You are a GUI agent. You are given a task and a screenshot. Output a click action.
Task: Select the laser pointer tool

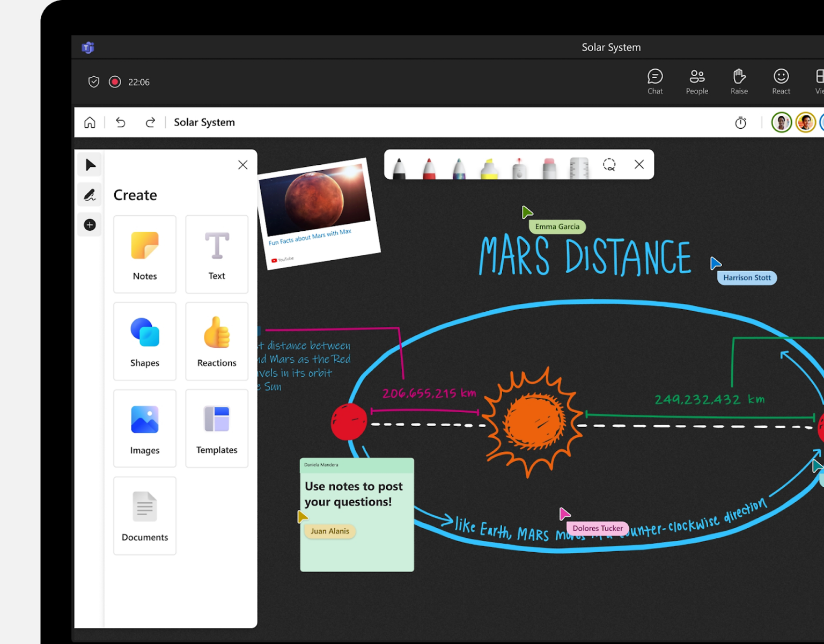point(518,166)
